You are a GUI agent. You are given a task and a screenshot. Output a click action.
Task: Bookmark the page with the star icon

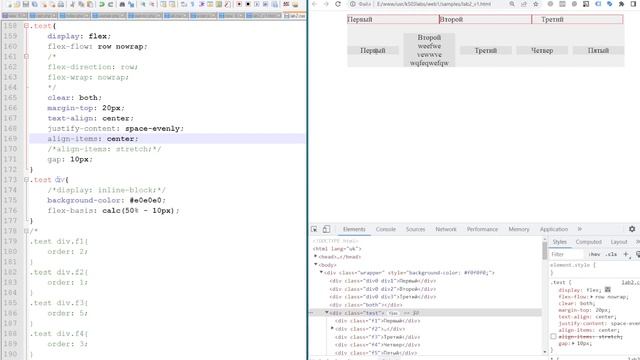point(536,4)
